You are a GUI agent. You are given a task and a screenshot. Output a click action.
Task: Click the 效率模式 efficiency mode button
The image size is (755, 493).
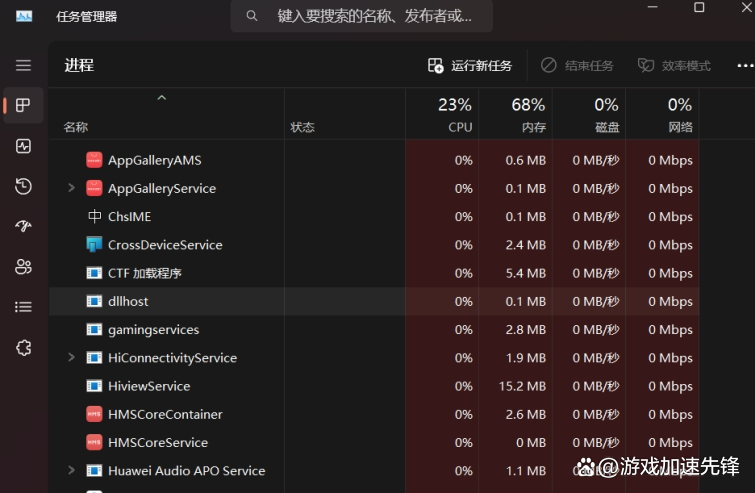pyautogui.click(x=674, y=65)
